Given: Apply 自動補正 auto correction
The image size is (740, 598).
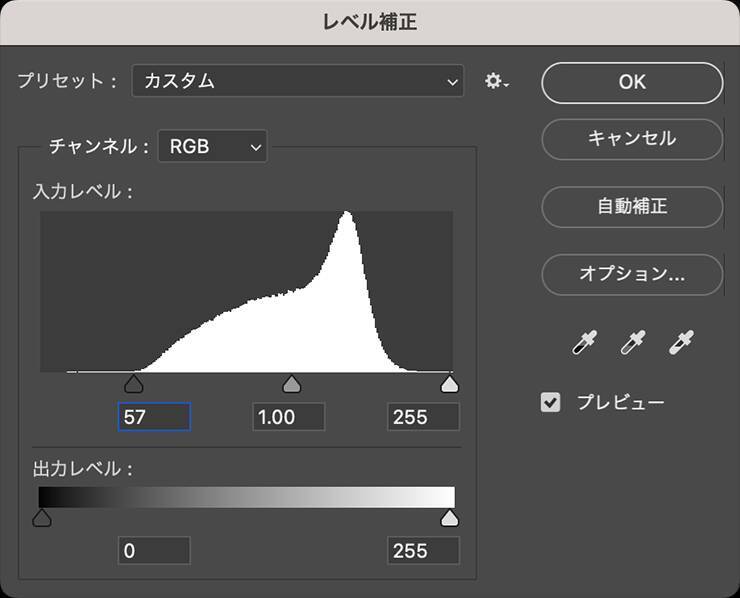Looking at the screenshot, I should pyautogui.click(x=632, y=207).
